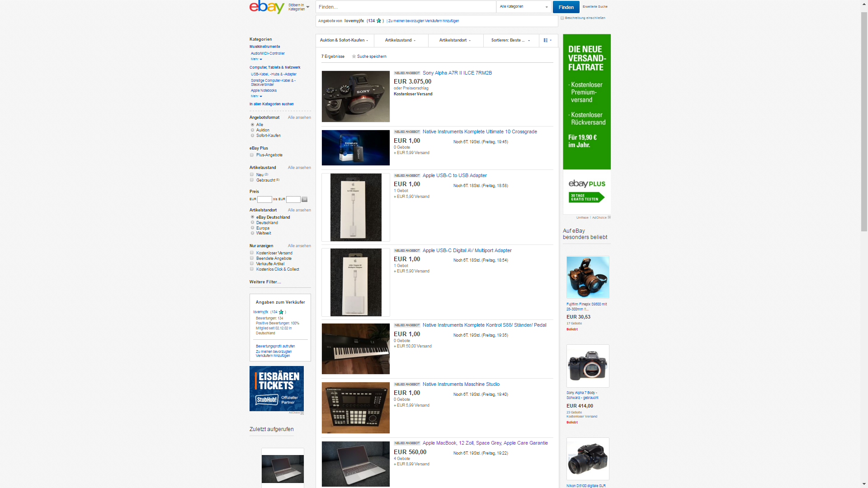Check the Gebraucht condition checkbox
The image size is (868, 488).
(252, 180)
